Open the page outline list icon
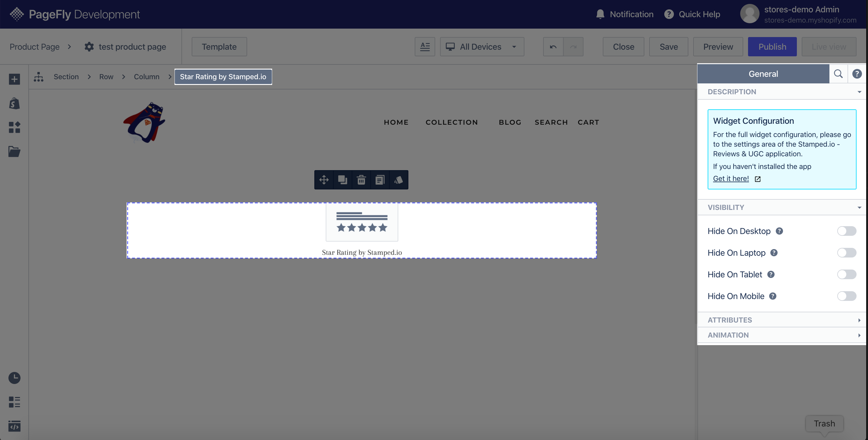Image resolution: width=868 pixels, height=440 pixels. (14, 402)
